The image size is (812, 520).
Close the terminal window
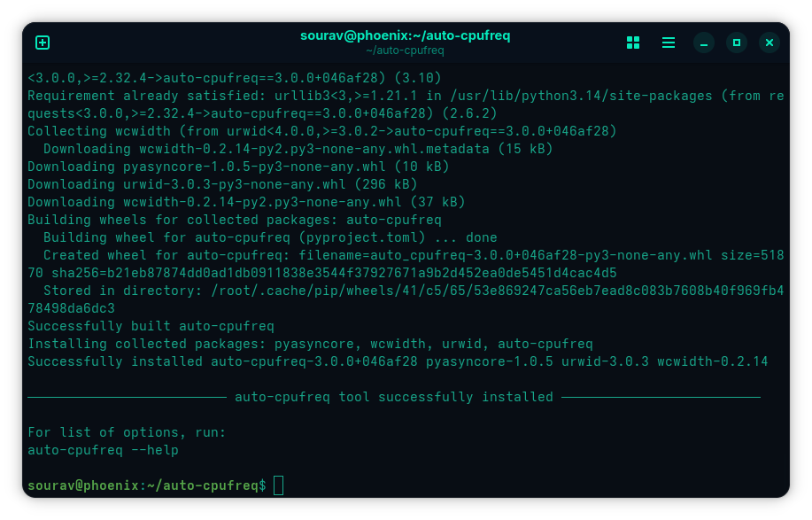(769, 43)
